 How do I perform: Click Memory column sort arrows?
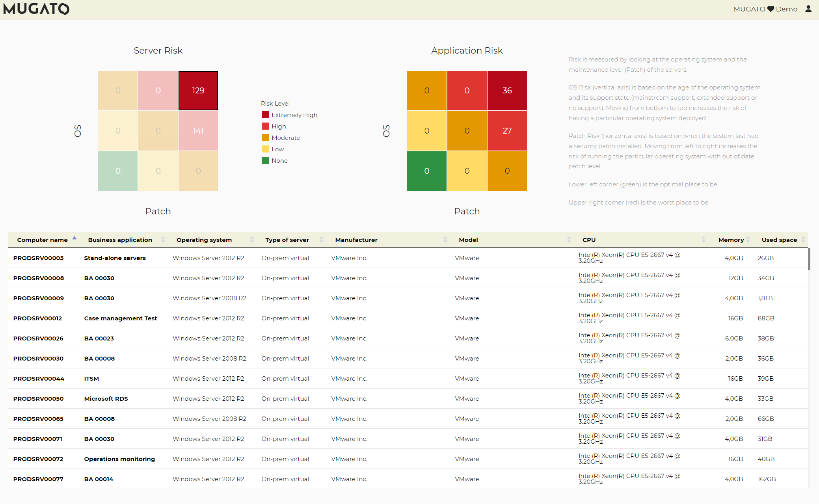748,240
